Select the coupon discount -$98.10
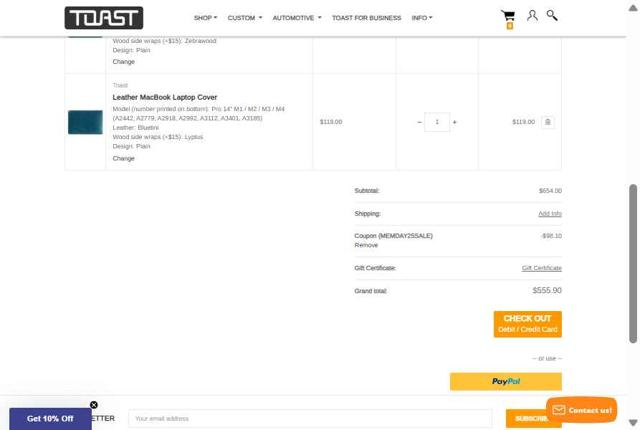 (551, 236)
